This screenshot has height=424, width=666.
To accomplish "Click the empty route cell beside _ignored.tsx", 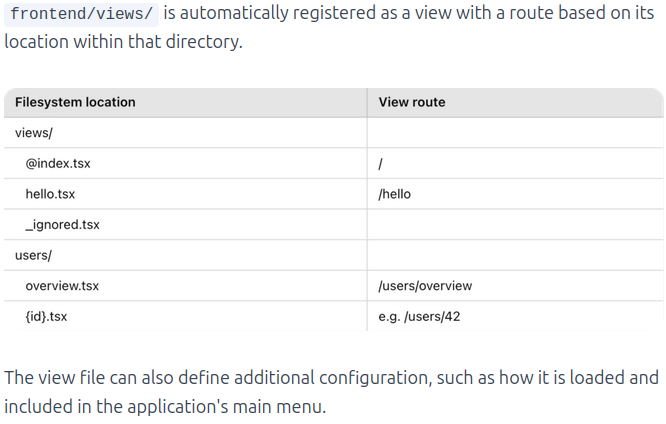I will tap(515, 225).
